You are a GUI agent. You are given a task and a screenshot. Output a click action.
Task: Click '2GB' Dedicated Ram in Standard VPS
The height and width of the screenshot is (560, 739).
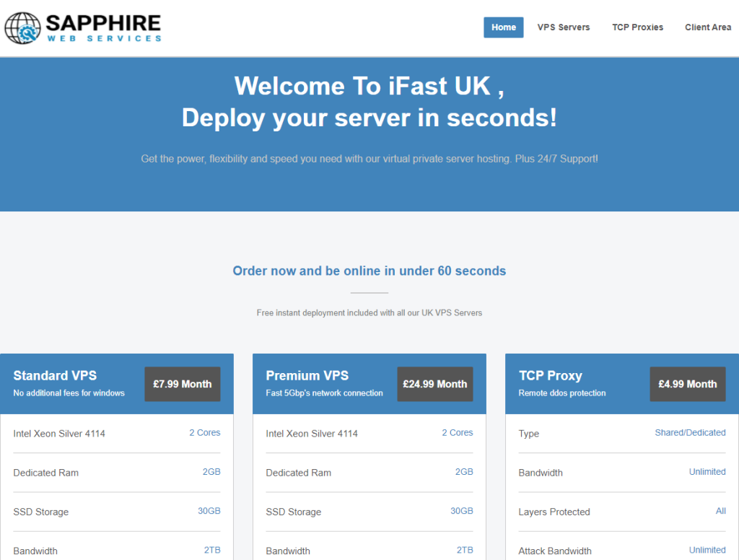point(211,472)
